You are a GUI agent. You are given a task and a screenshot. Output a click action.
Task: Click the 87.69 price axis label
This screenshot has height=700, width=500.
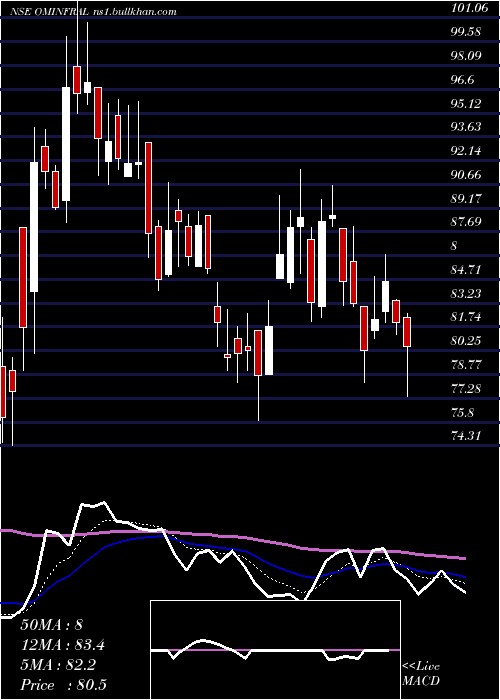click(466, 222)
